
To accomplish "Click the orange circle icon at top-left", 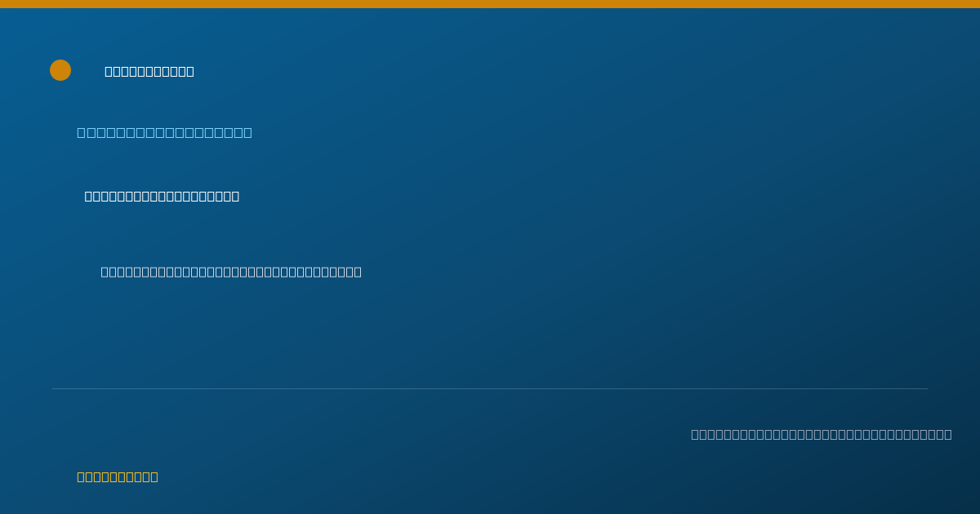I will tap(60, 70).
